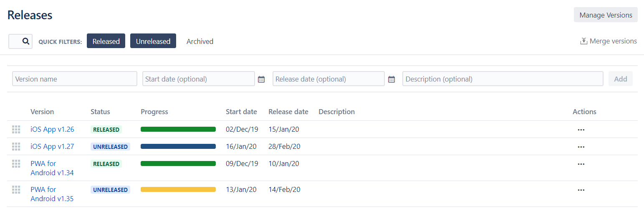Select the drag handle for PWA for Android v1.34
Viewport: 644px width, 212px height.
point(16,164)
